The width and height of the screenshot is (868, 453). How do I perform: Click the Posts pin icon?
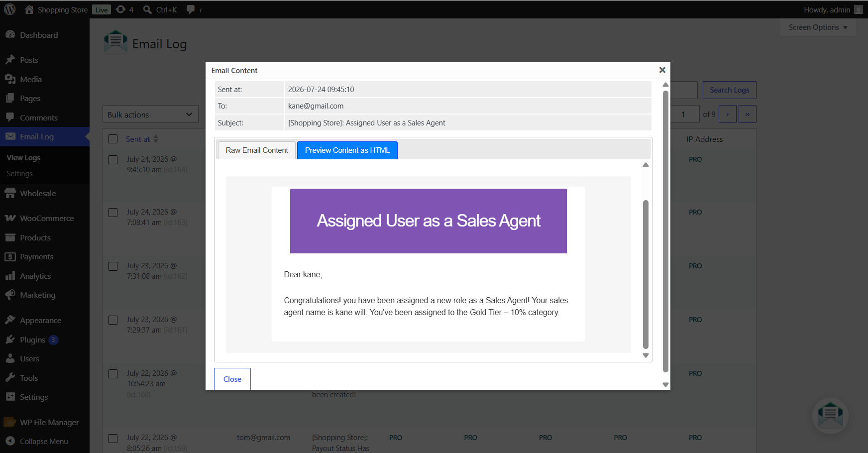pos(10,60)
